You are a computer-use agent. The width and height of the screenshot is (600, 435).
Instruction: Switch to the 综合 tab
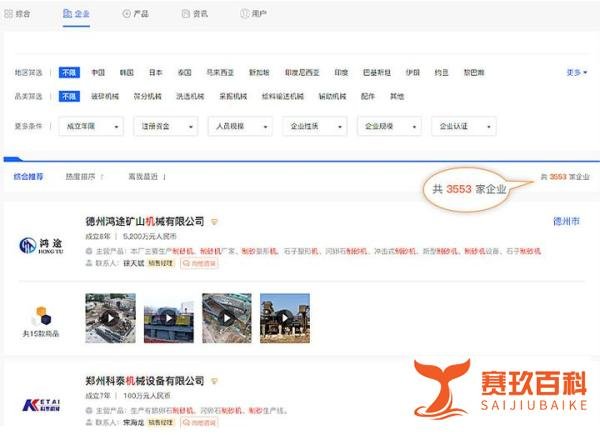click(x=17, y=14)
